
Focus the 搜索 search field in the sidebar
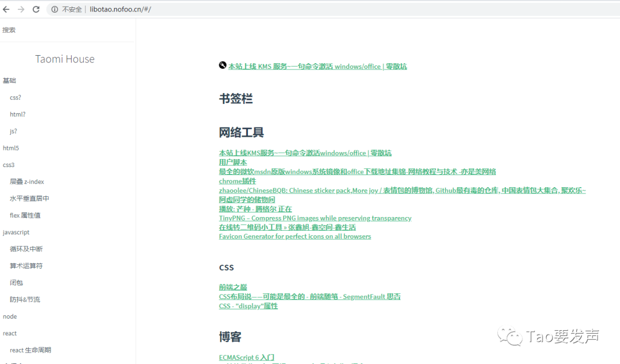67,30
